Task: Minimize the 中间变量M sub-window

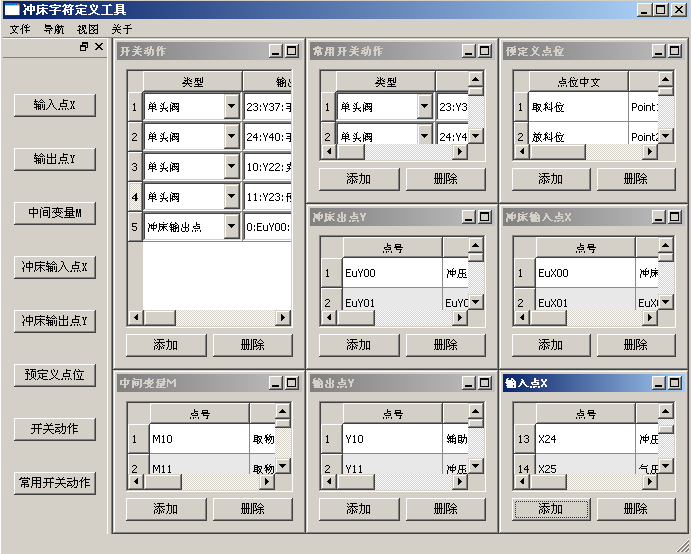Action: tap(275, 383)
